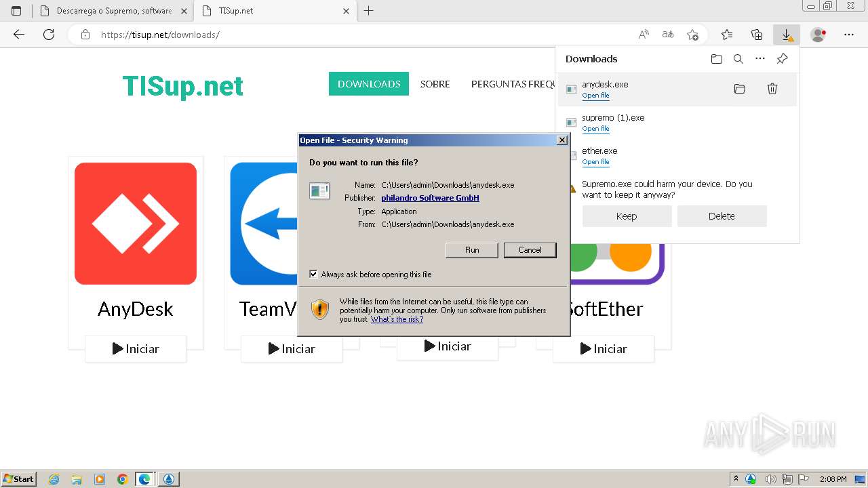Viewport: 868px width, 488px height.
Task: Open Internet Explorer from taskbar
Action: [54, 479]
